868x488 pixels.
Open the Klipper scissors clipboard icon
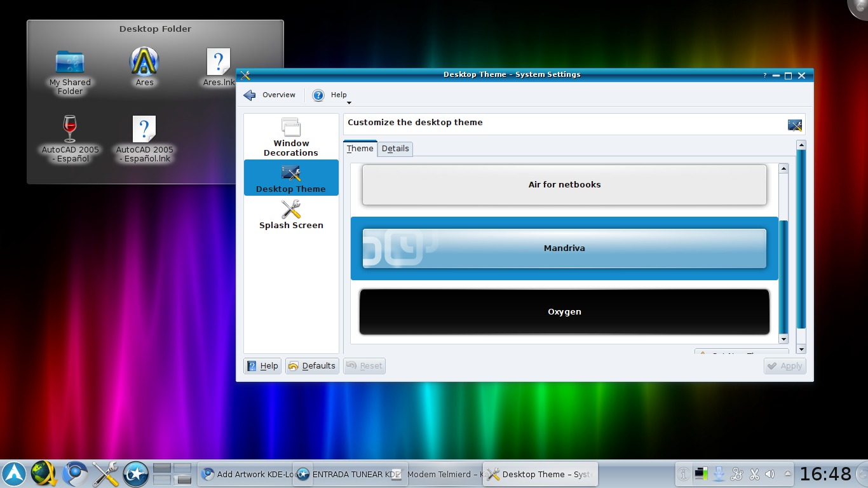click(x=754, y=474)
